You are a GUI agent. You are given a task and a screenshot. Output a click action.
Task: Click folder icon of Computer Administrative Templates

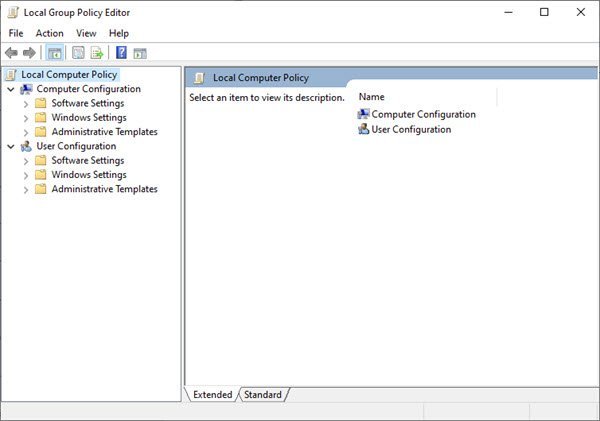pos(41,132)
